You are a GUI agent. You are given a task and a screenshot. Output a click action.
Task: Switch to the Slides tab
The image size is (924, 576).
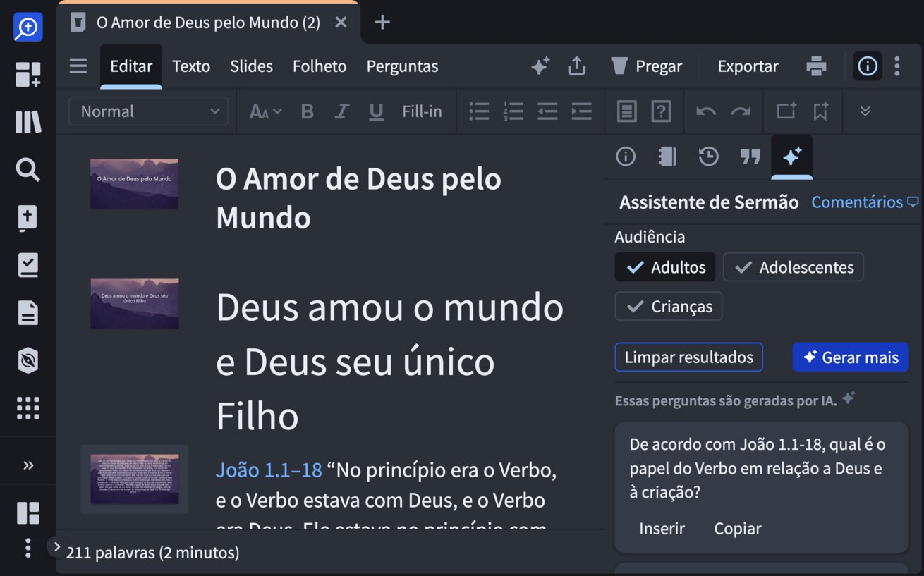251,66
